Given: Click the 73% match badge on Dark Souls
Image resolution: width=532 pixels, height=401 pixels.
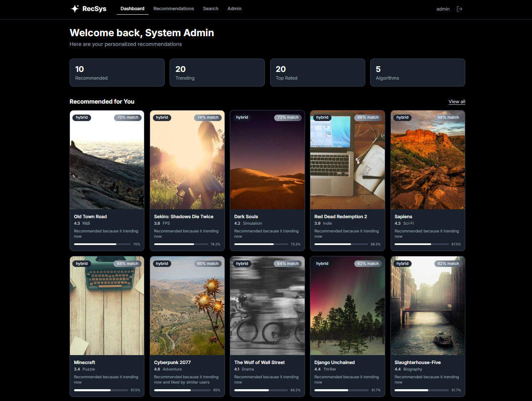Looking at the screenshot, I should pos(288,117).
